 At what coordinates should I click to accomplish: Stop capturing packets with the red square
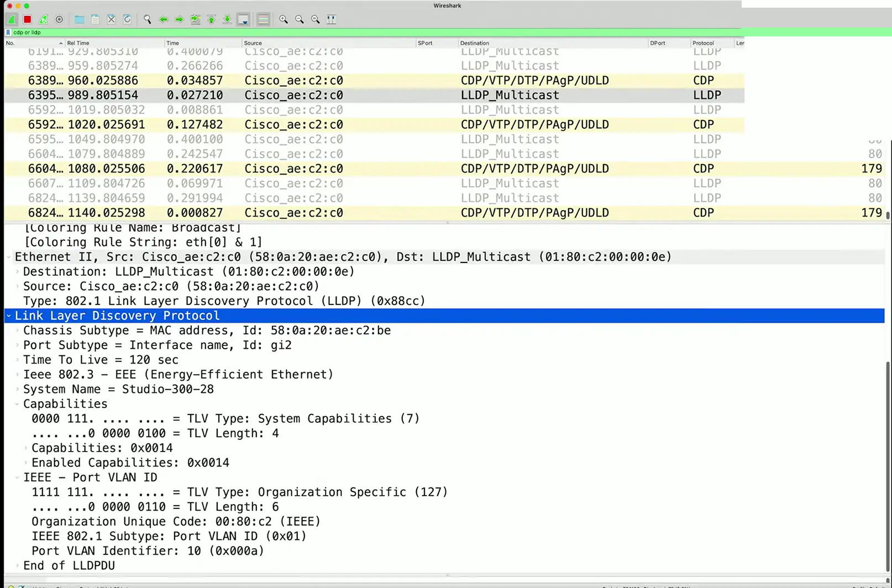(x=27, y=19)
